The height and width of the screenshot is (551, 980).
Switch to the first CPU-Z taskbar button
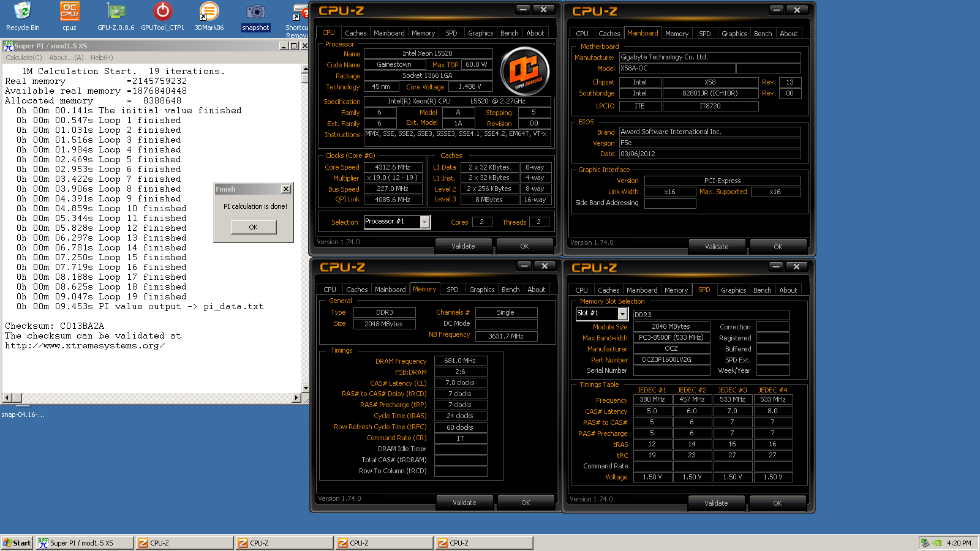coord(184,543)
